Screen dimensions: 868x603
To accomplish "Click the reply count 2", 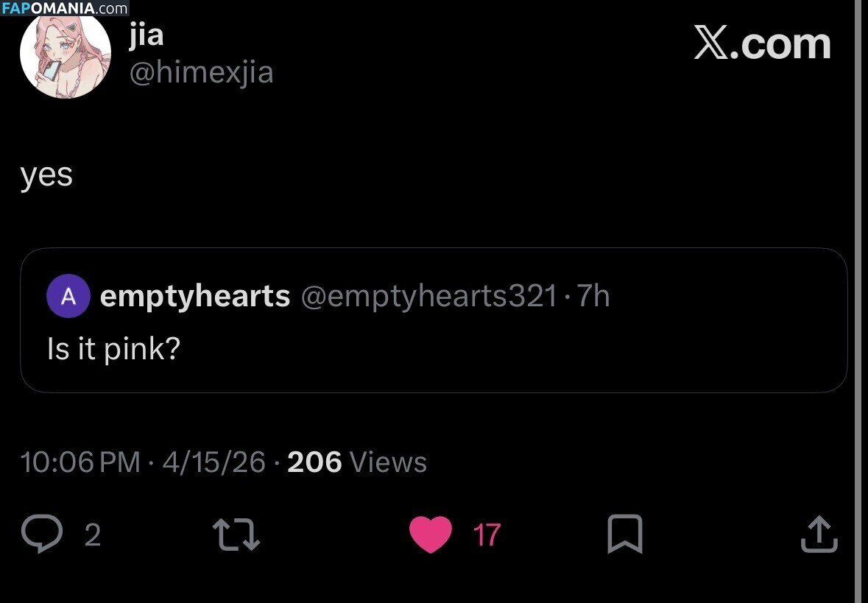I will 92,535.
